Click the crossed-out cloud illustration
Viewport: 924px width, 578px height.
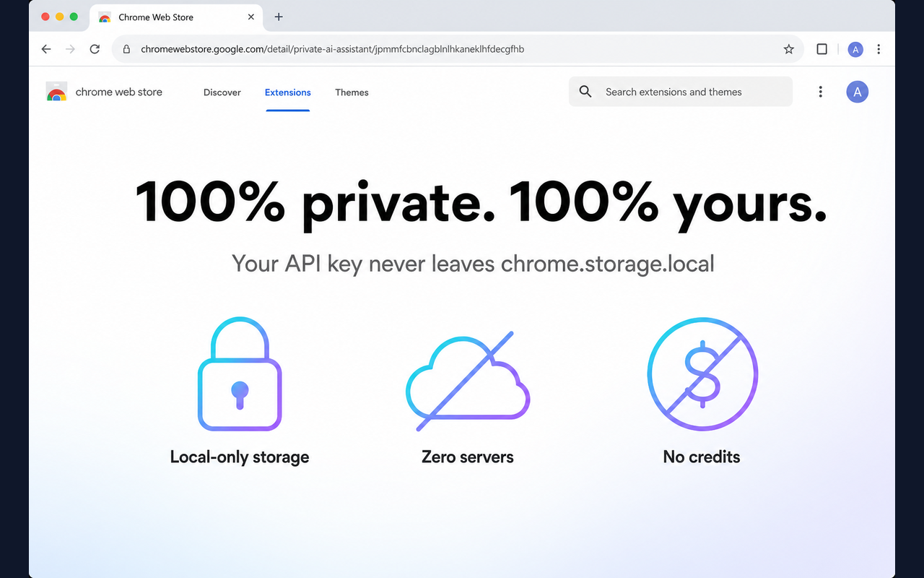pos(468,381)
